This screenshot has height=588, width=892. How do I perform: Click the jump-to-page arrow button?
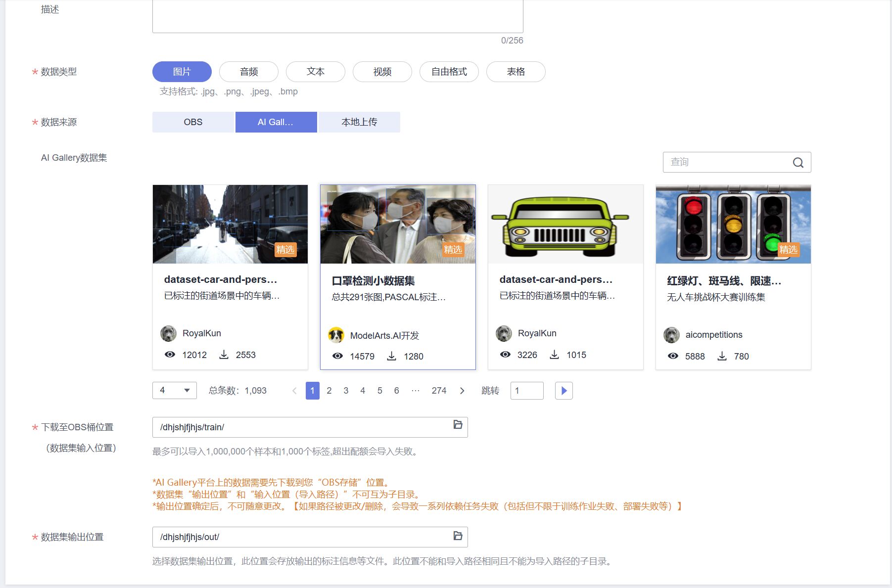pyautogui.click(x=563, y=391)
